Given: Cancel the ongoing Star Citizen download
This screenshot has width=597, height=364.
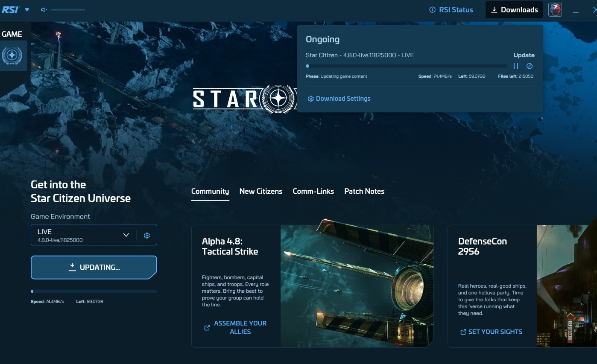Looking at the screenshot, I should click(530, 66).
